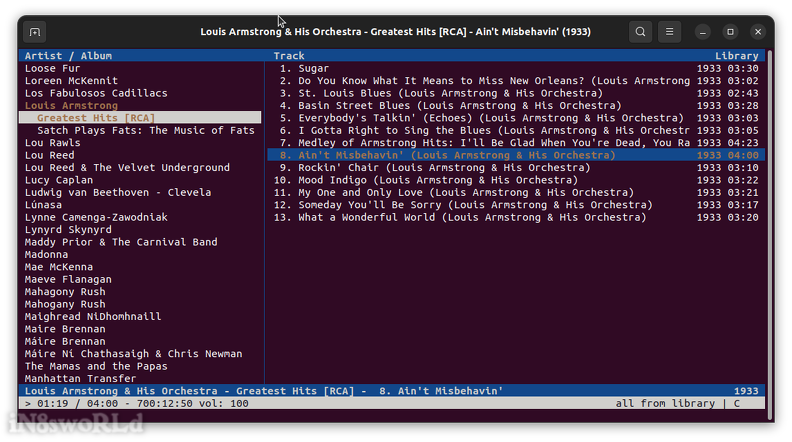Select track 3. St. Louis Blues
The image size is (792, 442).
click(x=516, y=93)
